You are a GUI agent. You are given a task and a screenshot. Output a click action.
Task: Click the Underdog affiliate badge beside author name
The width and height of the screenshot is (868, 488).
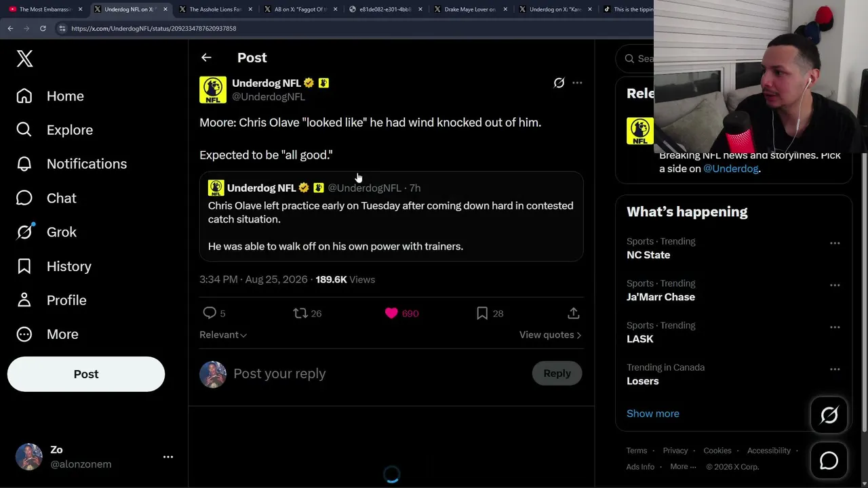323,83
